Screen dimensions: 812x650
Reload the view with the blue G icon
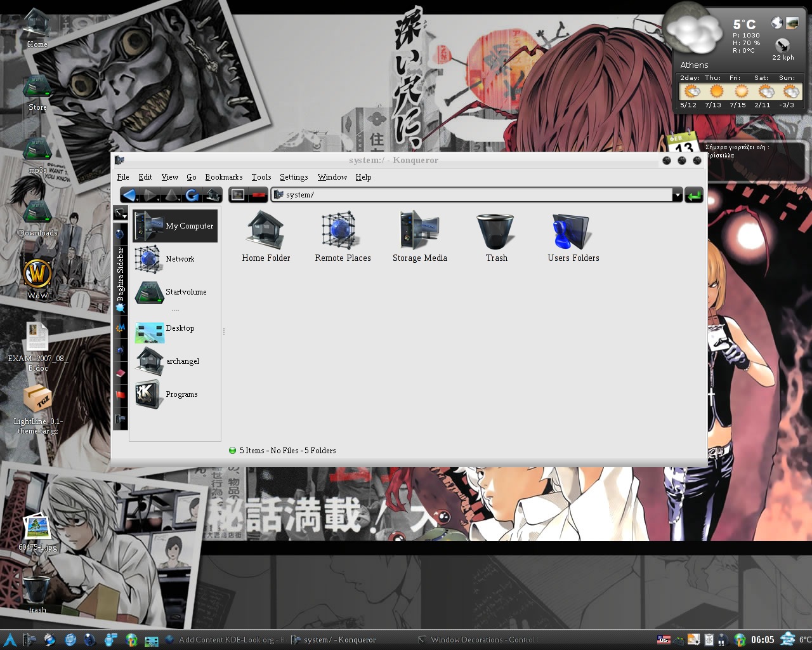[x=192, y=195]
